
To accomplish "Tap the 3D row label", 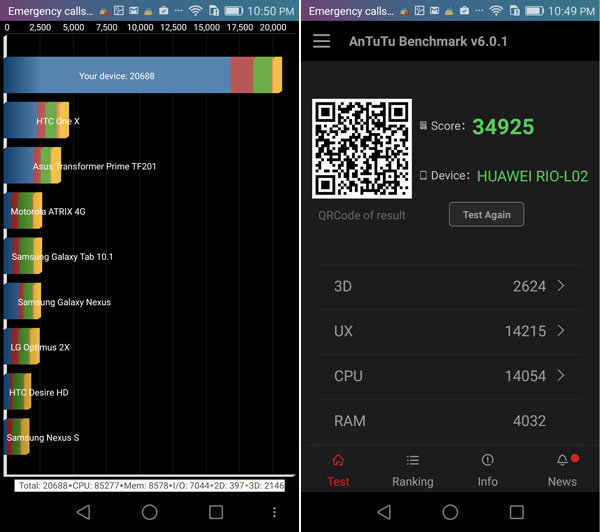I will (343, 286).
